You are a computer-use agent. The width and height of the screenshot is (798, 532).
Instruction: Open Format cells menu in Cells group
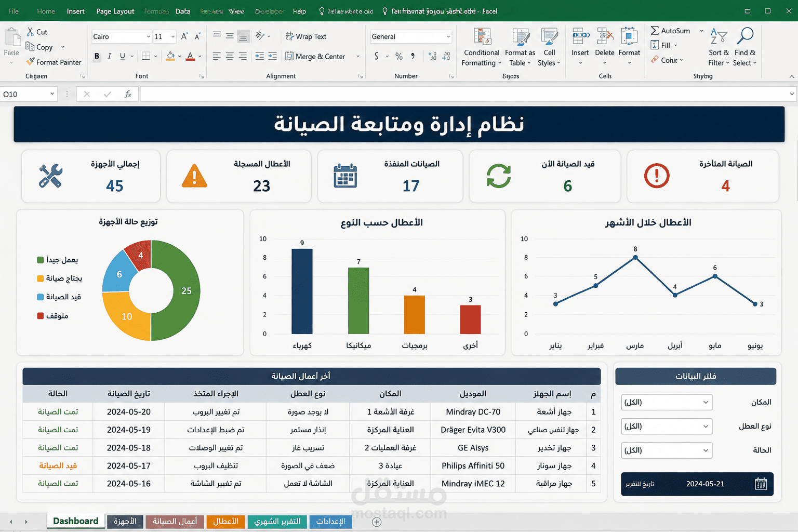pyautogui.click(x=629, y=47)
